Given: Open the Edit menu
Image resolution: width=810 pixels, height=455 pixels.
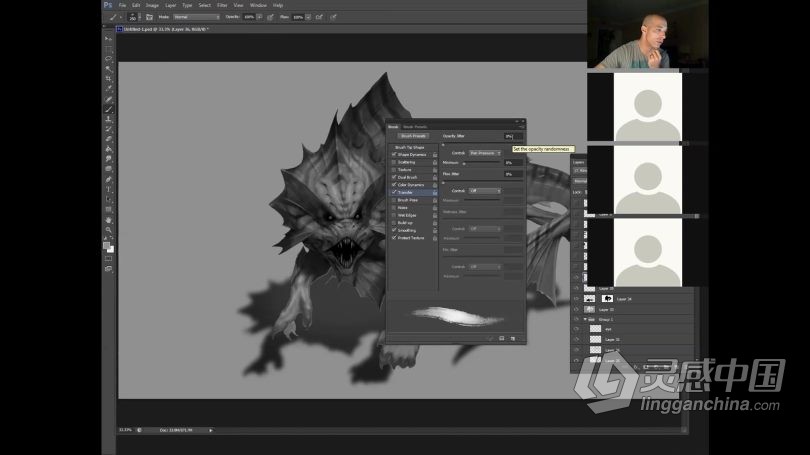Looking at the screenshot, I should pyautogui.click(x=136, y=5).
